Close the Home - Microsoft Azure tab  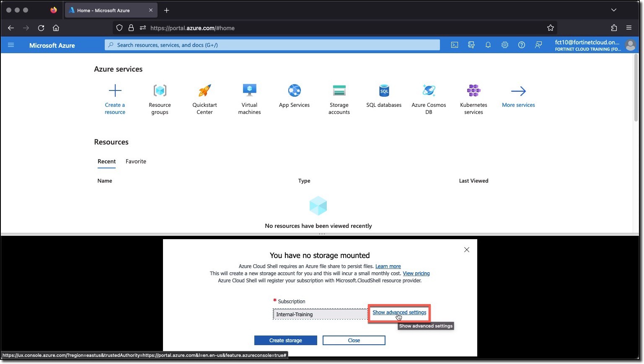pyautogui.click(x=151, y=10)
